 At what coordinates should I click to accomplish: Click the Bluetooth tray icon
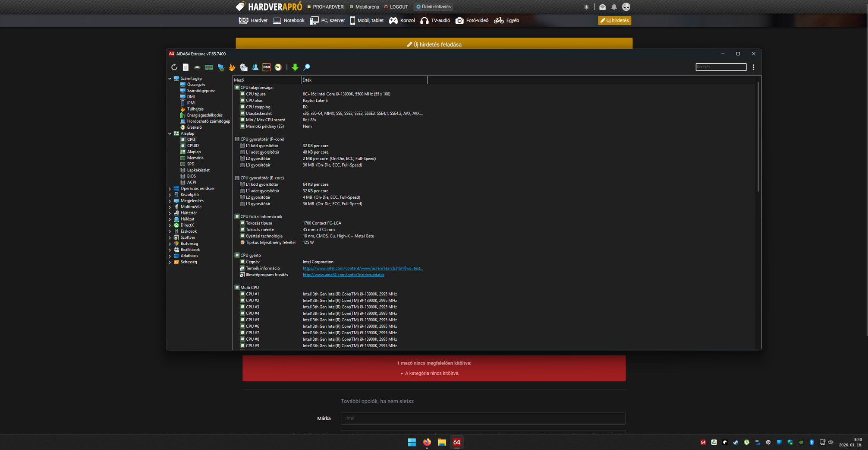811,442
